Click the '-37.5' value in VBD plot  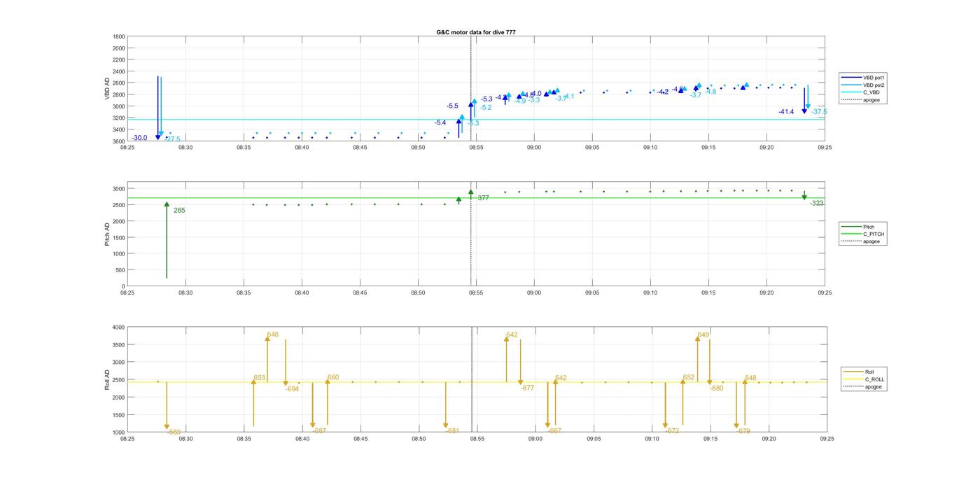pyautogui.click(x=819, y=112)
